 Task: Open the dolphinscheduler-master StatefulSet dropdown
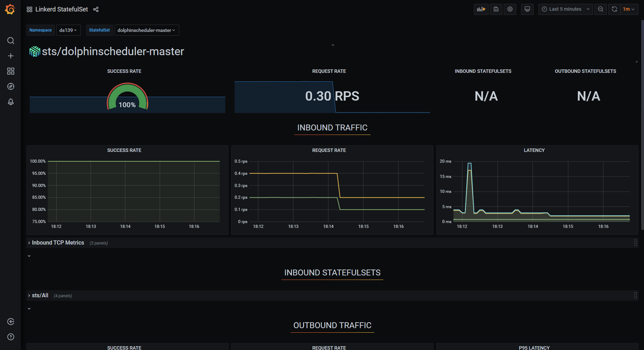click(146, 30)
